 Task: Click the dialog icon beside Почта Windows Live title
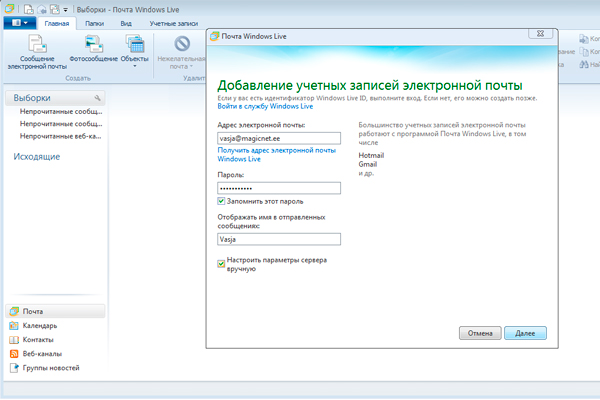pyautogui.click(x=215, y=36)
